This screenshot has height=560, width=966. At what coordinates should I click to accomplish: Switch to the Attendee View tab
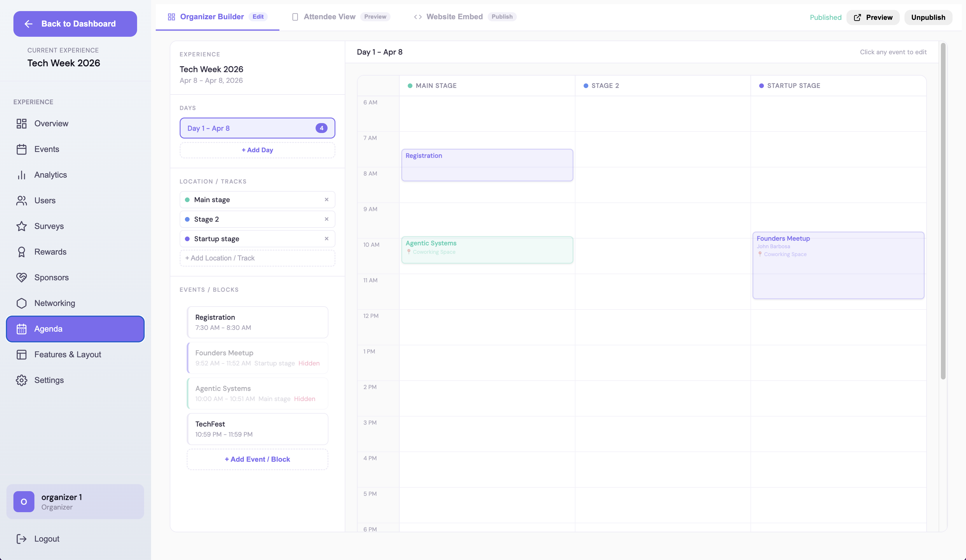tap(329, 17)
